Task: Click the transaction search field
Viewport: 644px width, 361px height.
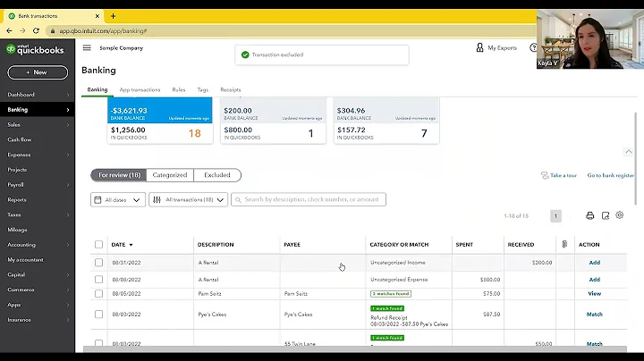Action: pos(309,200)
